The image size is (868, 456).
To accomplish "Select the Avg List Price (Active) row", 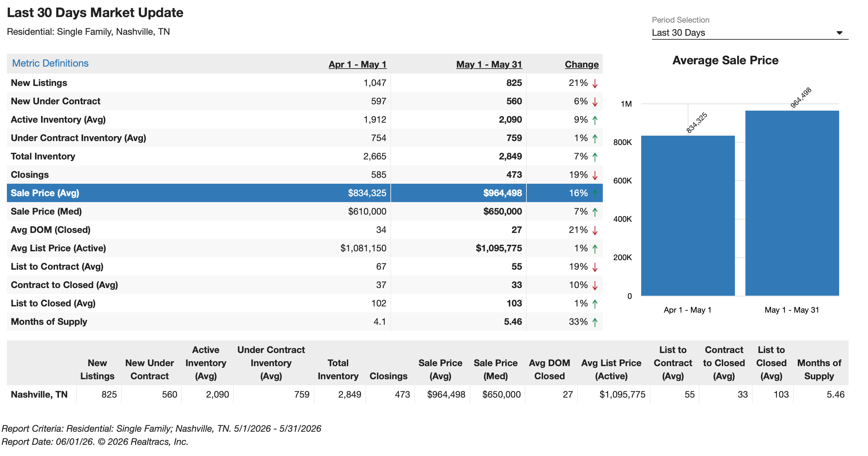I will coord(305,248).
